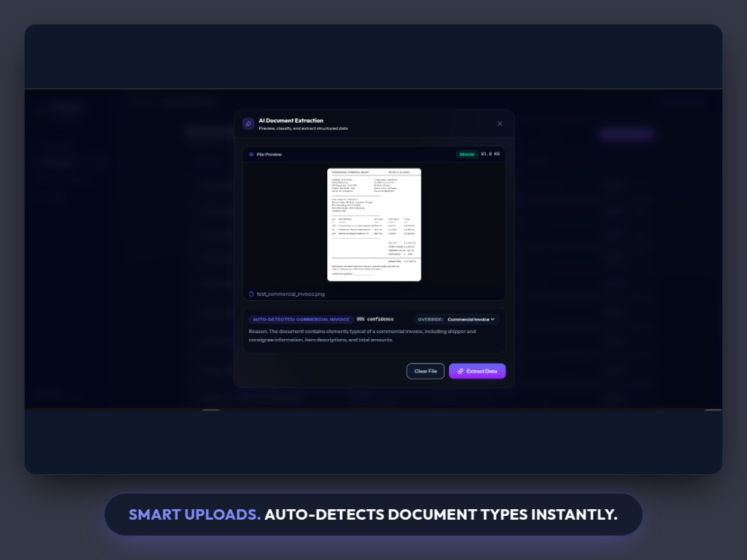Click the Extract Data button
747x560 pixels.
477,371
